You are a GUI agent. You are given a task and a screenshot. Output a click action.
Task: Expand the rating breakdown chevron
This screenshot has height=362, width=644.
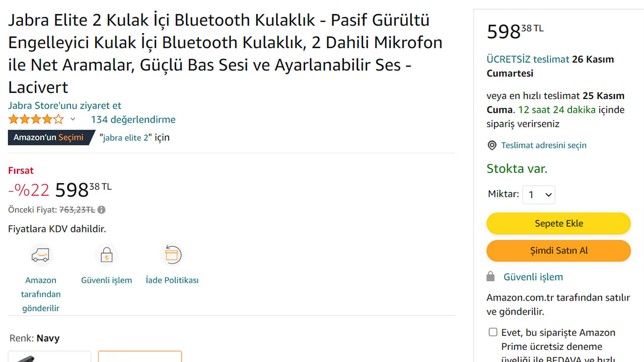pos(73,120)
